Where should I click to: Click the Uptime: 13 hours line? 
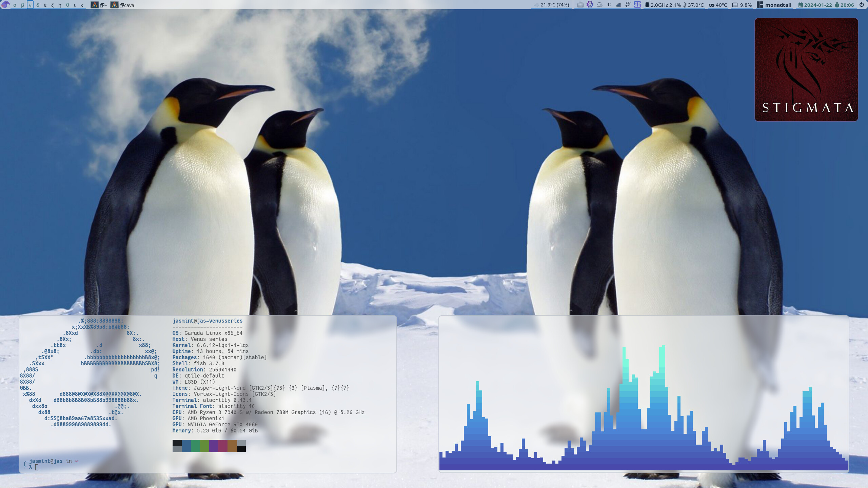211,351
